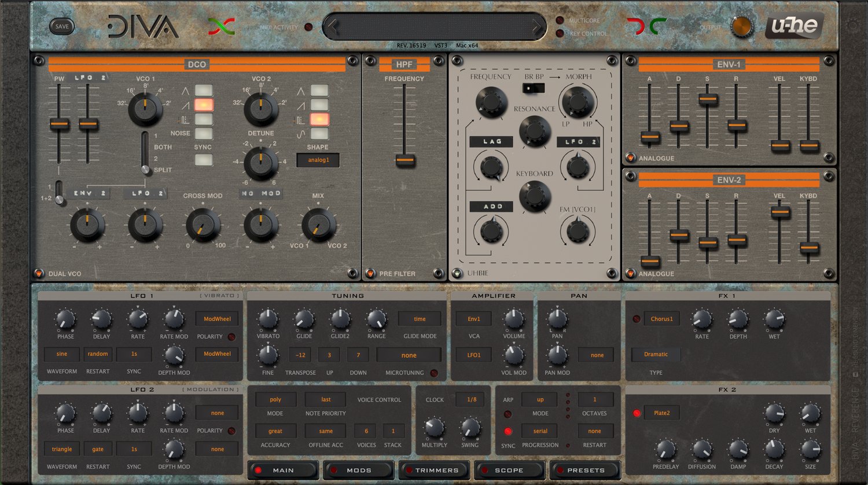Select VCO 2 sawtooth waveform button
The image size is (868, 485).
tap(319, 105)
